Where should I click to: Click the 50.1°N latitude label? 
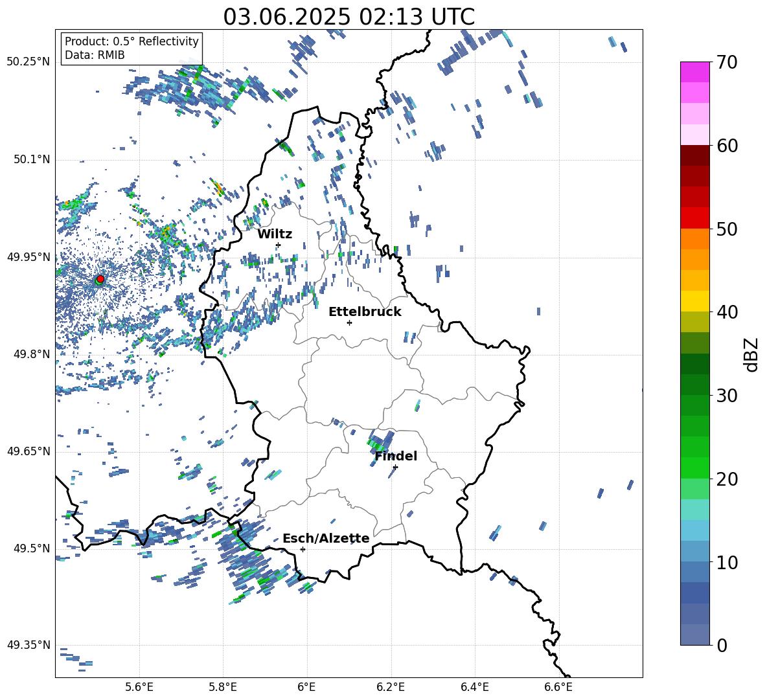click(x=32, y=159)
